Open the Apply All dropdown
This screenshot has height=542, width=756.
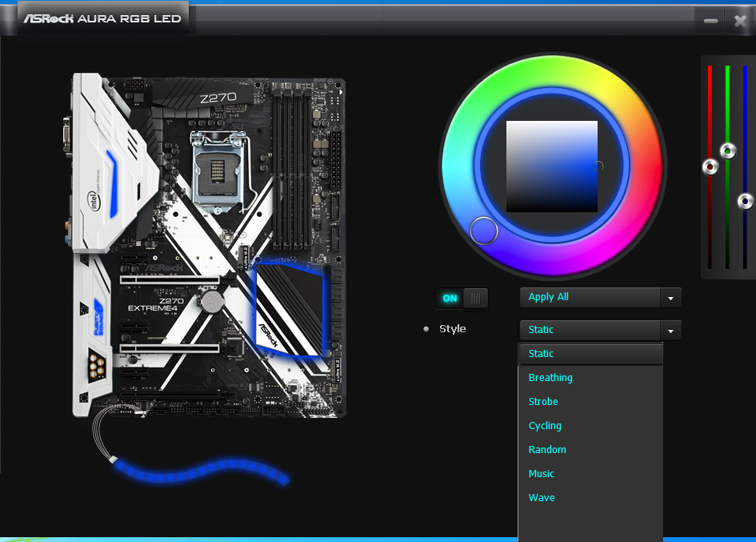point(600,297)
